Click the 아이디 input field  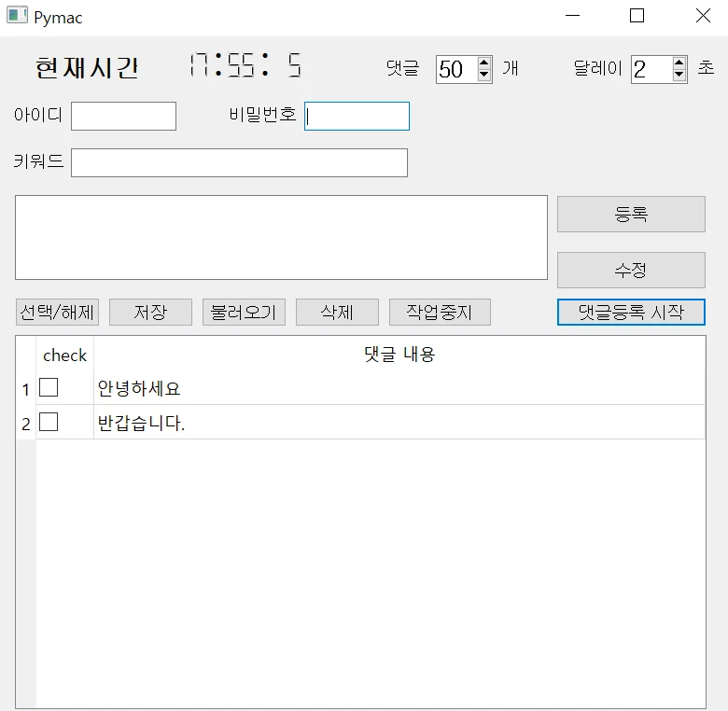tap(123, 116)
